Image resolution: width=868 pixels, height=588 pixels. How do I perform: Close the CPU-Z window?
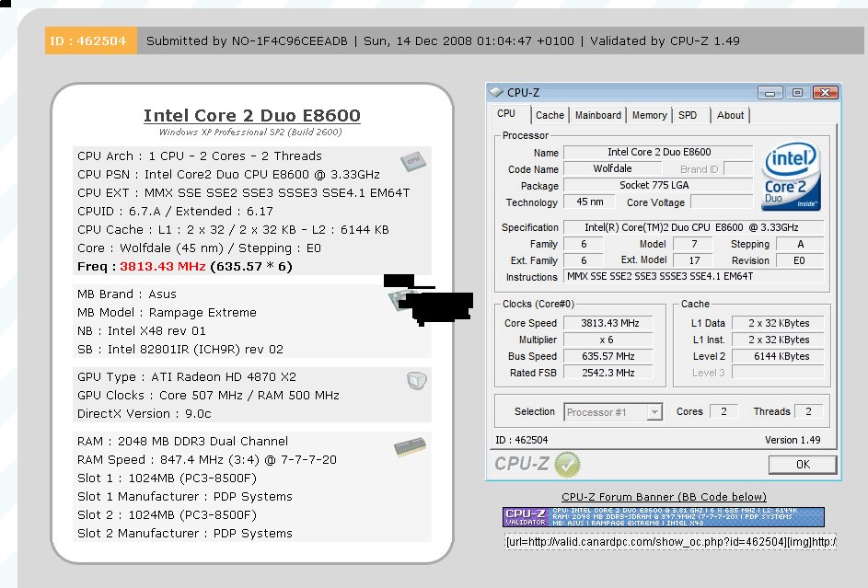tap(824, 92)
